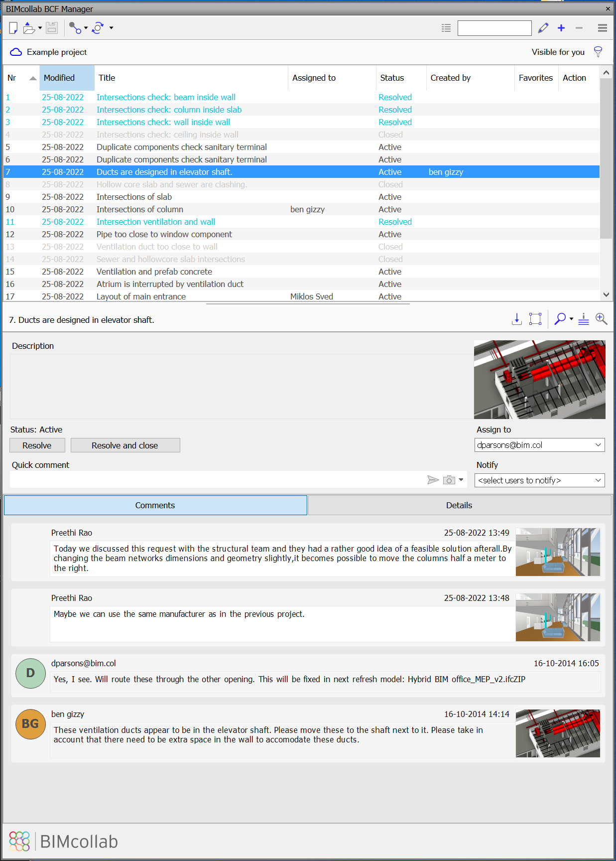Click the open folder icon in the toolbar
The height and width of the screenshot is (861, 616).
coord(29,28)
